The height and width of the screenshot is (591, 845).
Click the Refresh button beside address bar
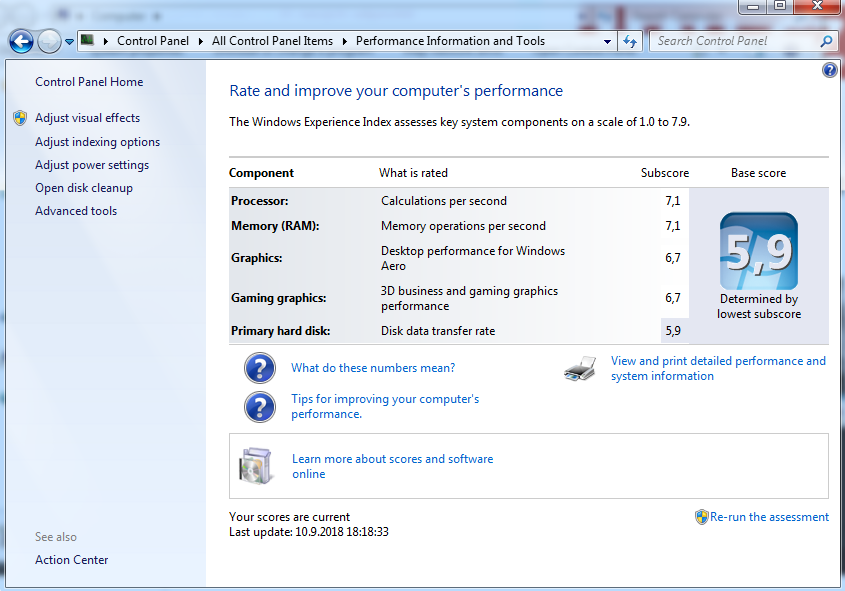click(x=629, y=41)
